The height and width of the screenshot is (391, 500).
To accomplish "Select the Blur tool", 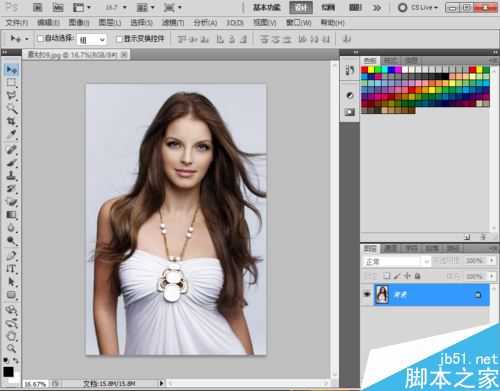I will [12, 228].
